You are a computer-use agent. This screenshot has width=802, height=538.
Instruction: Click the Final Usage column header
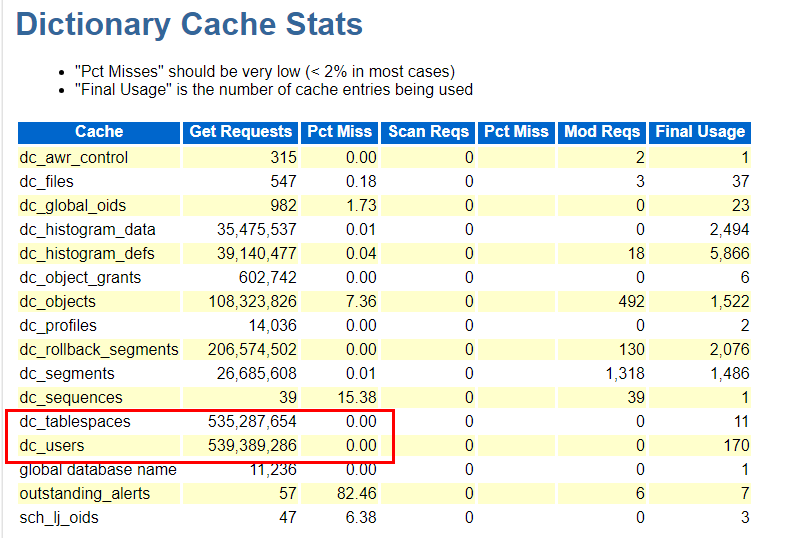[700, 132]
